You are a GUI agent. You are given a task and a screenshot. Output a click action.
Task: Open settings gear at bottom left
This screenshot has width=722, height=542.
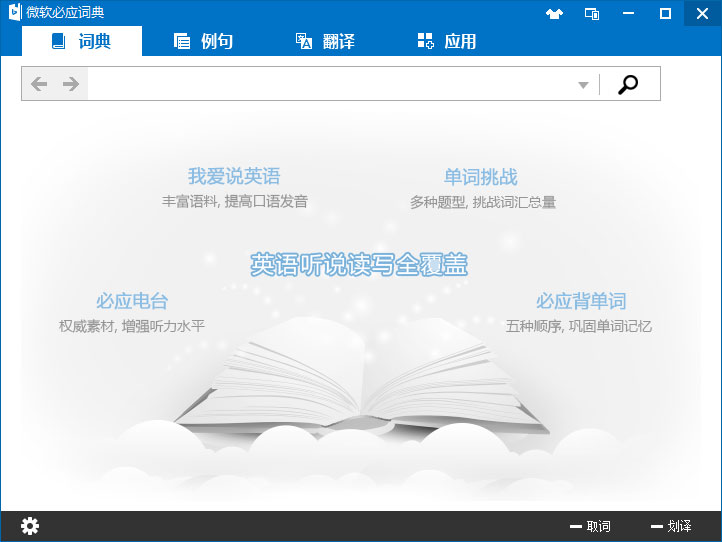[x=30, y=526]
